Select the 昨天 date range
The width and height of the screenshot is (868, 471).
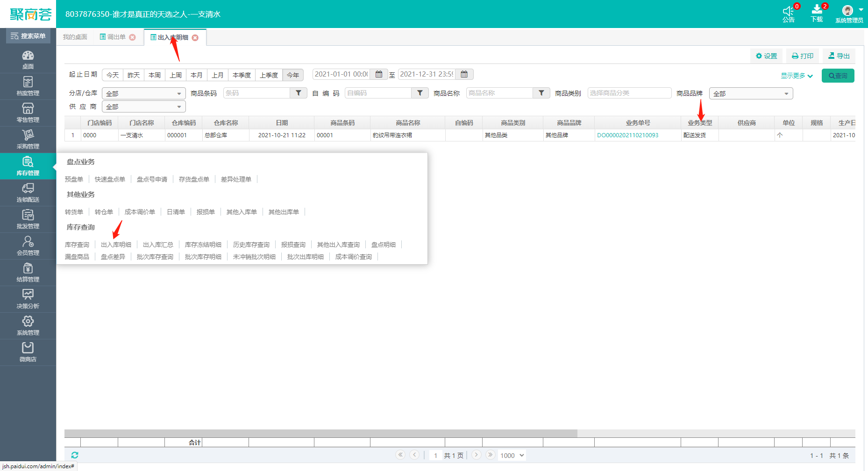134,75
